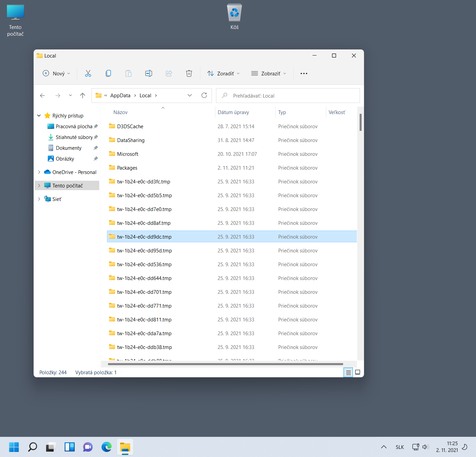The width and height of the screenshot is (476, 457).
Task: Go up one folder level
Action: (83, 96)
